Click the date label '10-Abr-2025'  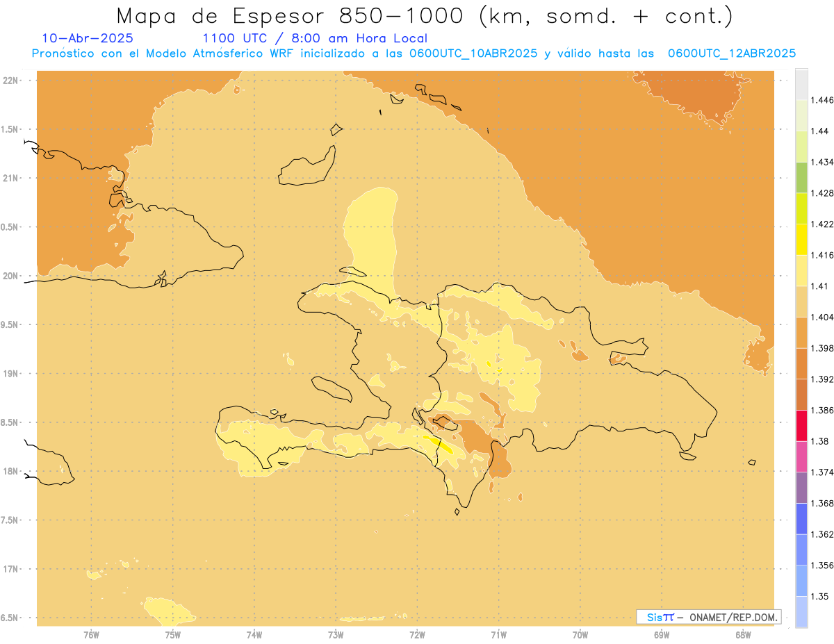[x=88, y=38]
